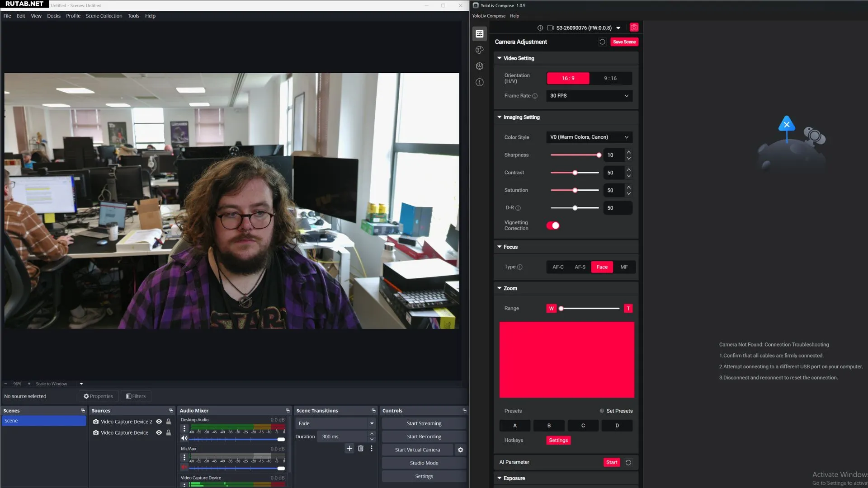Open the color palette sidebar panel
The image size is (868, 488).
pos(480,50)
